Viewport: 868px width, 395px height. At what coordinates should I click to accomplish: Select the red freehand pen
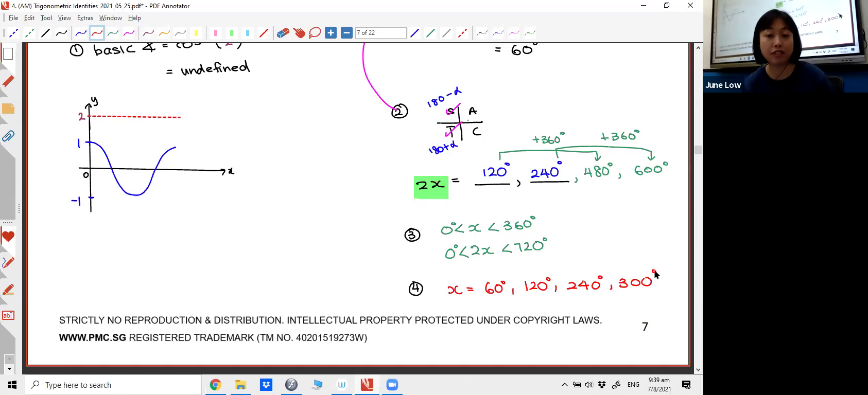[x=97, y=33]
